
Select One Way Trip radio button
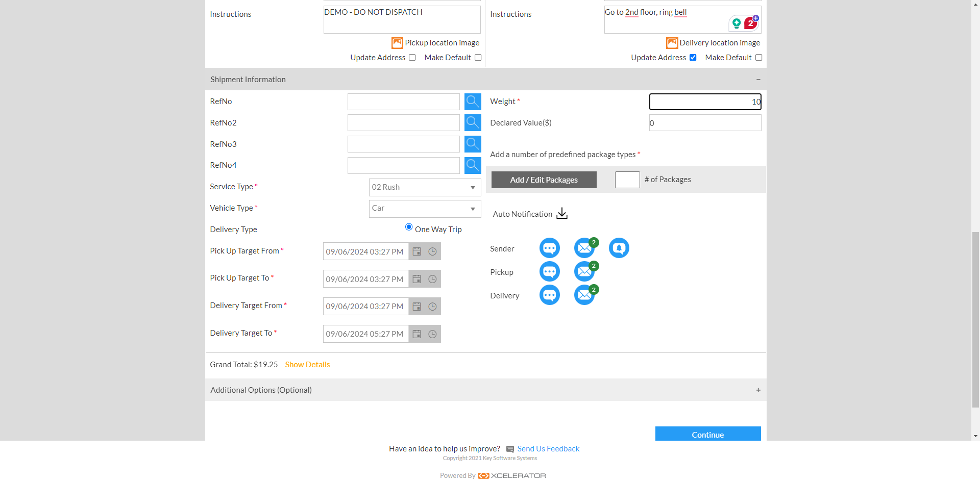pyautogui.click(x=409, y=227)
